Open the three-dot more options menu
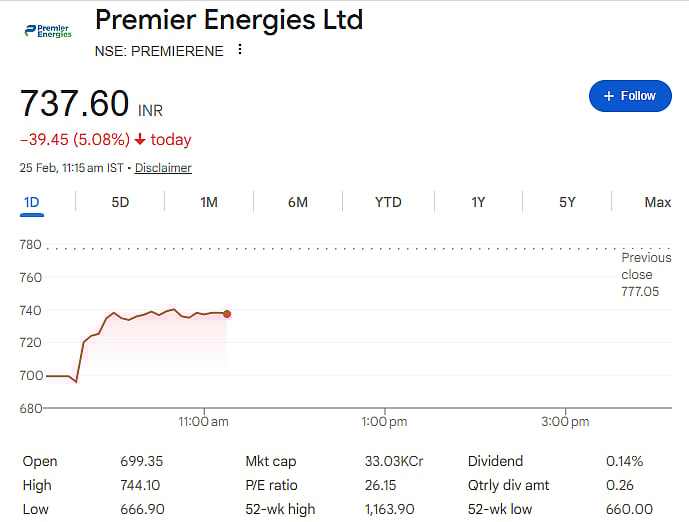The height and width of the screenshot is (522, 689). click(239, 49)
